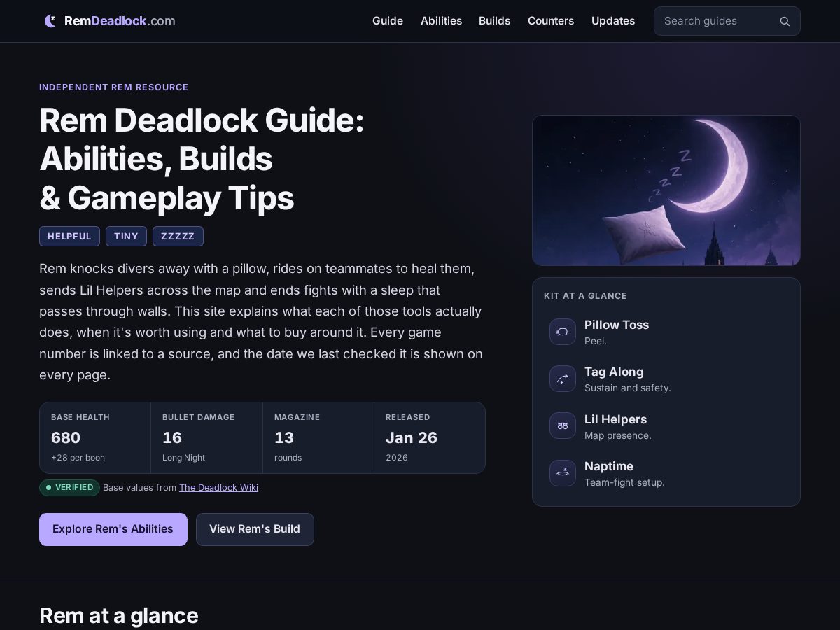Click the Lil Helpers title text
The height and width of the screenshot is (630, 840).
pyautogui.click(x=615, y=419)
